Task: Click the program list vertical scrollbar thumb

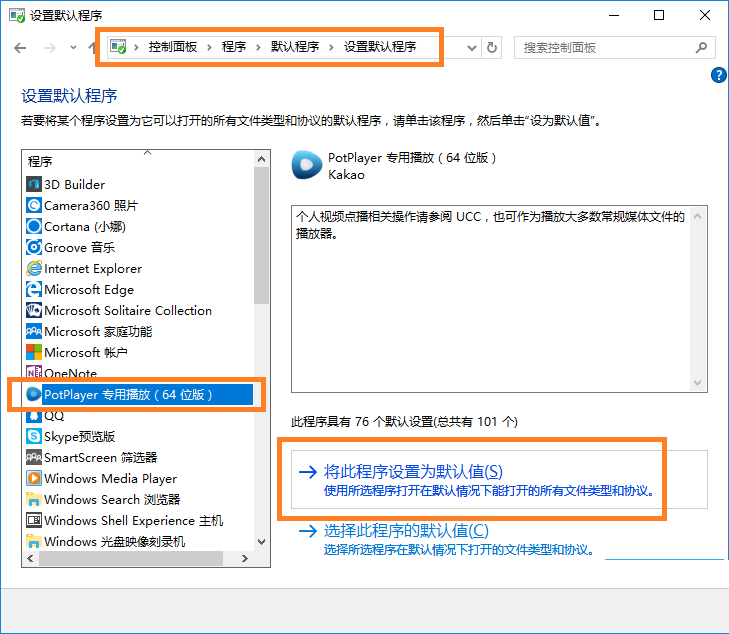Action: click(x=262, y=235)
